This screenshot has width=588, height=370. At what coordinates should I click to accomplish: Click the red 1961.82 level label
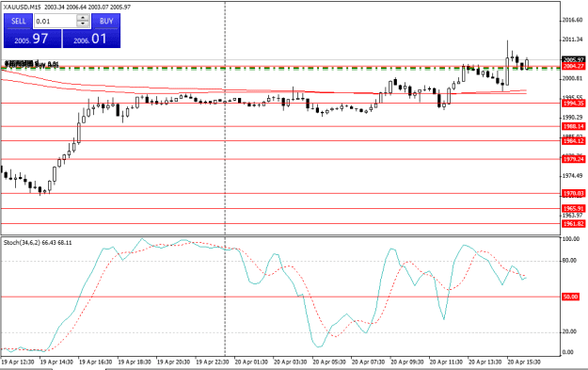point(573,224)
